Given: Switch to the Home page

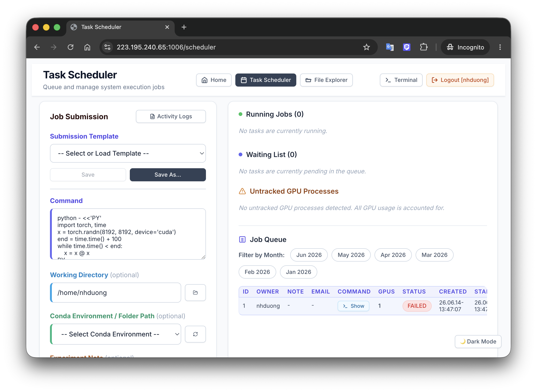Looking at the screenshot, I should pos(214,80).
